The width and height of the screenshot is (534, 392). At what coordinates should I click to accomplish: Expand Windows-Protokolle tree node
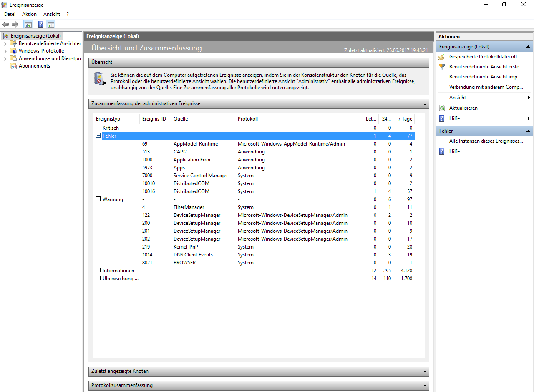[x=5, y=51]
